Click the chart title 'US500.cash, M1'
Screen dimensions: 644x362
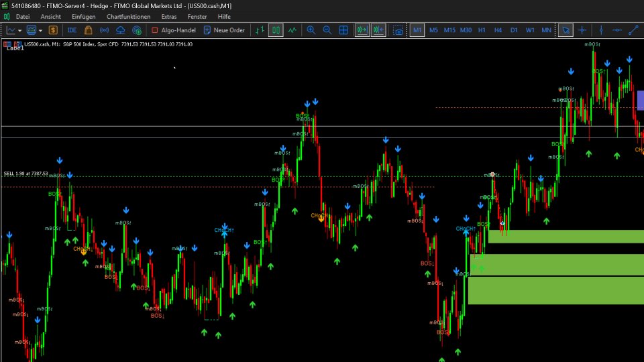click(x=42, y=44)
